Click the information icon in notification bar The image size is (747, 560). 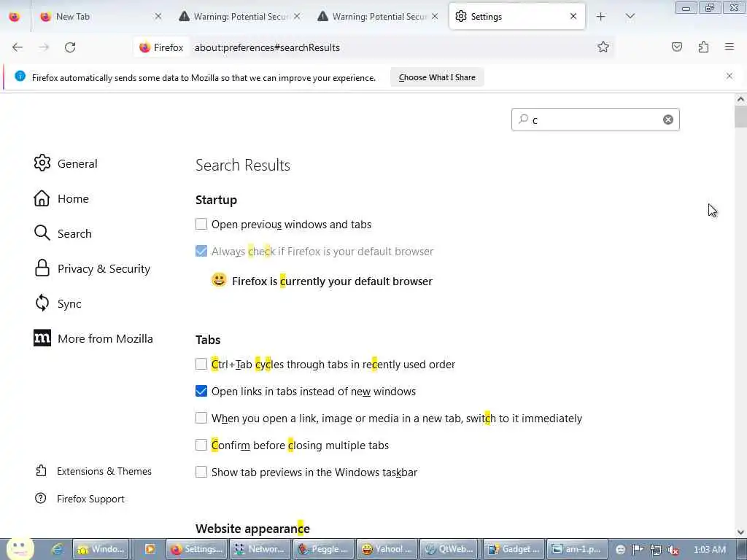20,76
